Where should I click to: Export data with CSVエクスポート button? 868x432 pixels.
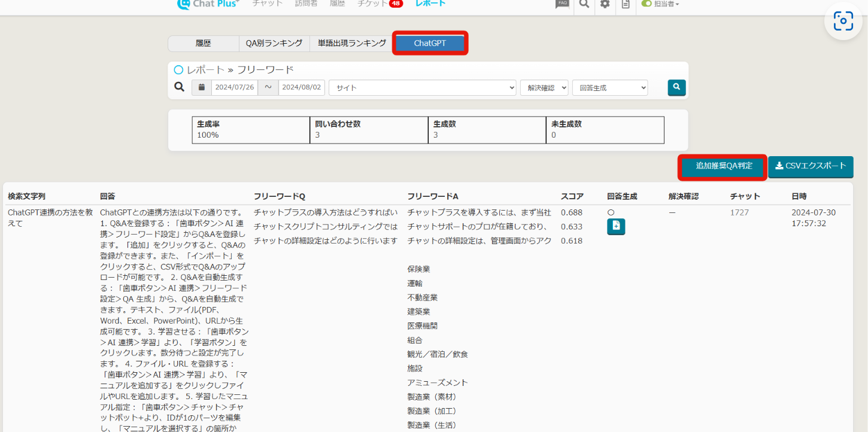(x=811, y=166)
